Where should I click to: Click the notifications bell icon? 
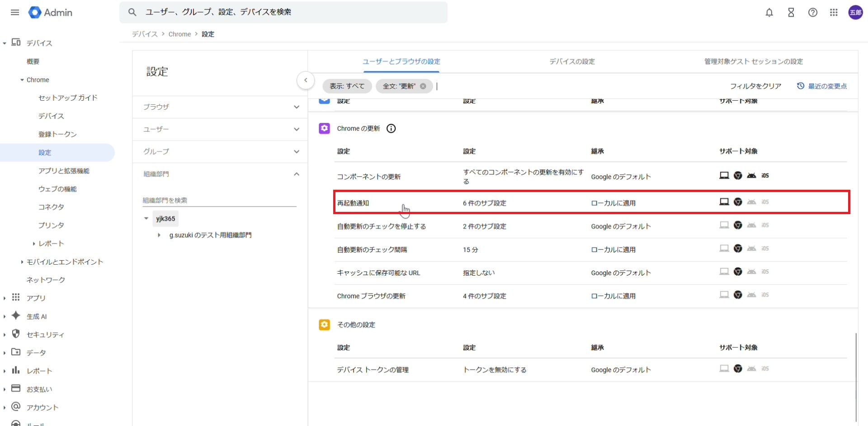click(769, 13)
